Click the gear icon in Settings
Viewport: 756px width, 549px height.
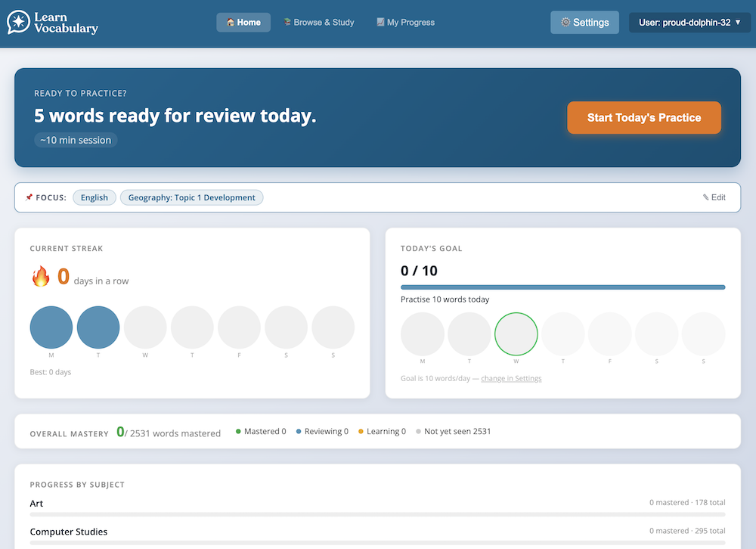pos(565,23)
